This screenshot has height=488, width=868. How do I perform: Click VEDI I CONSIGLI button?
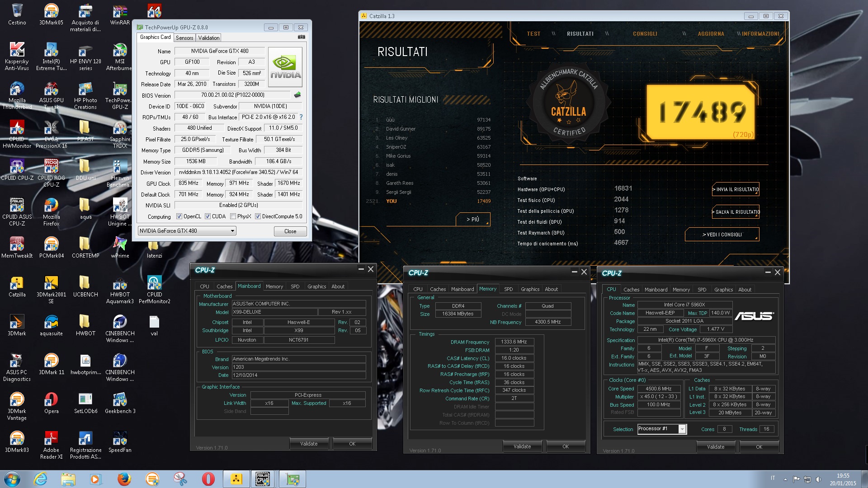[722, 235]
